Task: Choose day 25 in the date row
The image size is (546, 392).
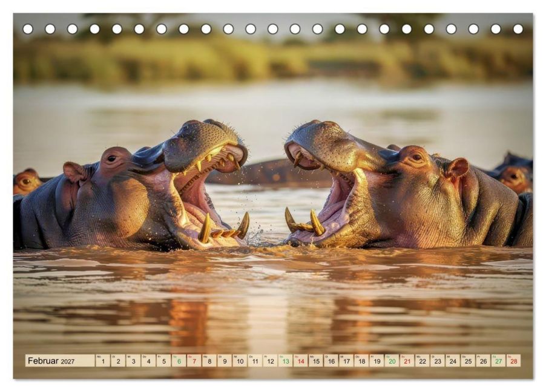Action: point(468,361)
